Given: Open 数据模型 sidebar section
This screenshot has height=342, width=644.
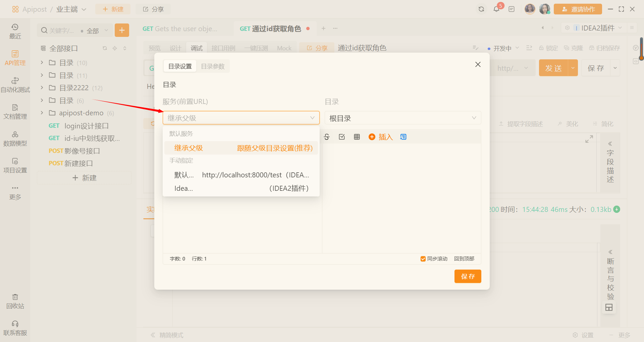Looking at the screenshot, I should (x=15, y=139).
